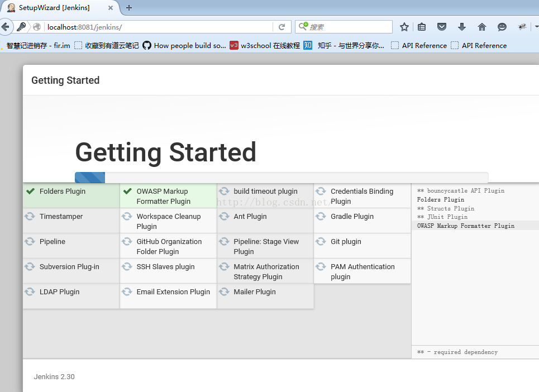
Task: Click the pending icon for GitHub Organization Folder
Action: [127, 241]
